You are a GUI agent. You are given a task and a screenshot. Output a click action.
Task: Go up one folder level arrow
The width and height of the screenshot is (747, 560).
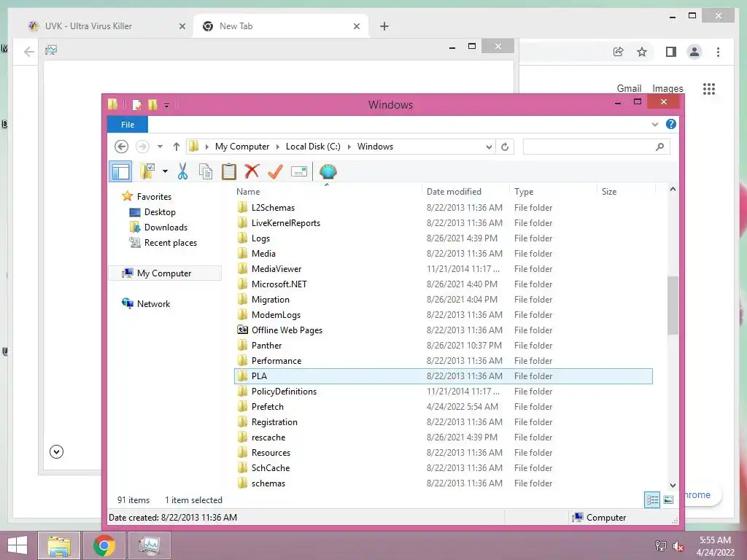click(177, 147)
